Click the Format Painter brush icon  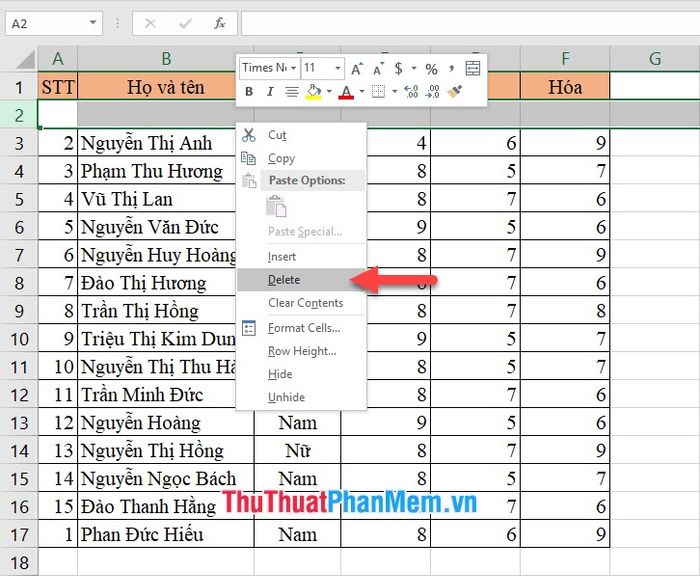[455, 92]
